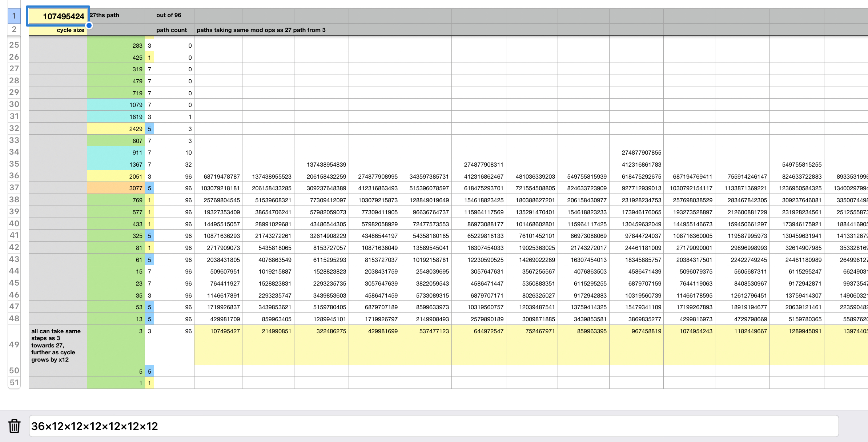
Task: Tap the trash icon beside formula bar
Action: click(x=14, y=426)
